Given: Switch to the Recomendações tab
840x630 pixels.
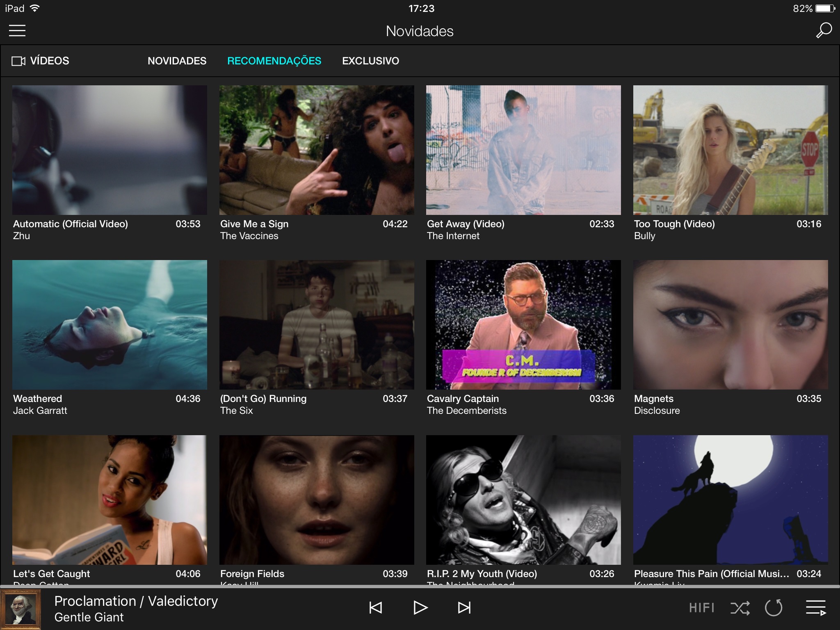Looking at the screenshot, I should click(x=274, y=61).
